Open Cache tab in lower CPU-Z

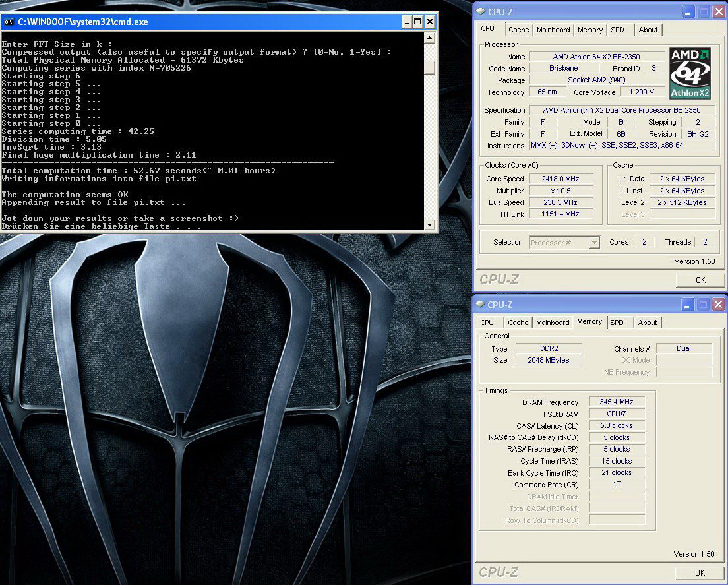[x=518, y=323]
